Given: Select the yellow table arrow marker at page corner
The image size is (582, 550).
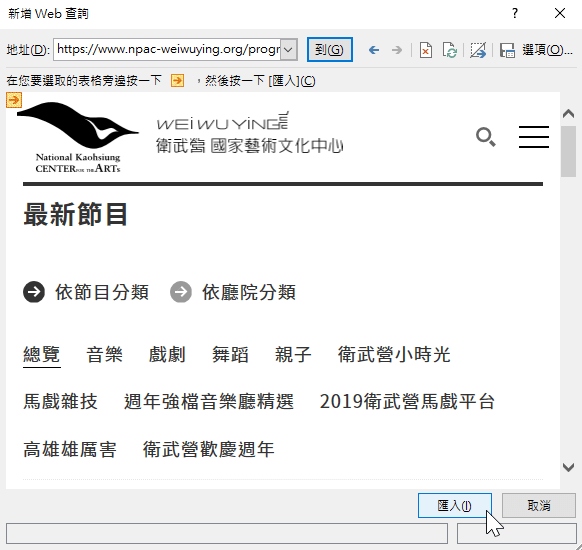Looking at the screenshot, I should pos(14,100).
